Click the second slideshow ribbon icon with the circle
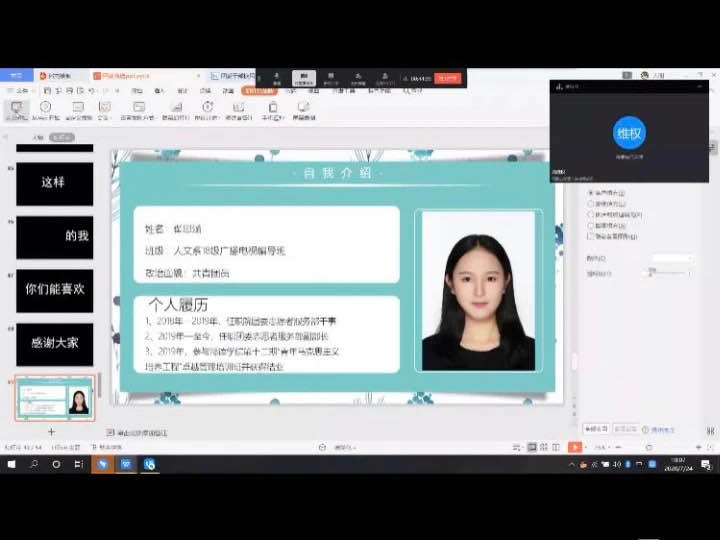The width and height of the screenshot is (720, 540). (45, 108)
